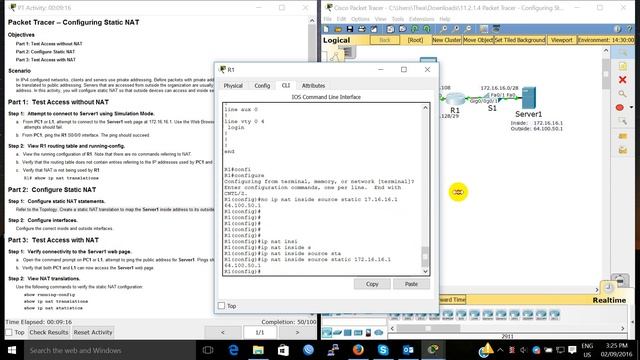Screen dimensions: 640x360
Task: Select the Inspect magnifier tool
Action: click(622, 94)
